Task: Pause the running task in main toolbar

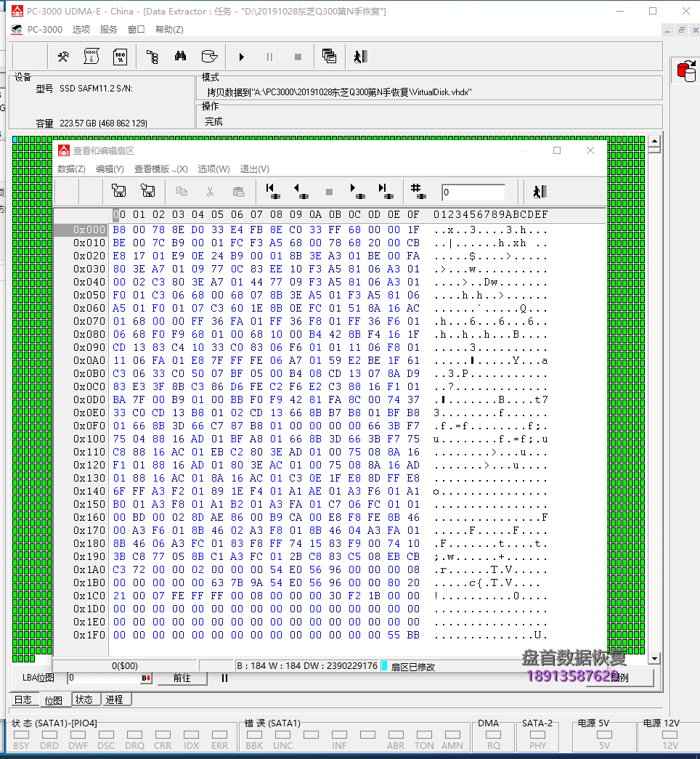Action: 269,57
